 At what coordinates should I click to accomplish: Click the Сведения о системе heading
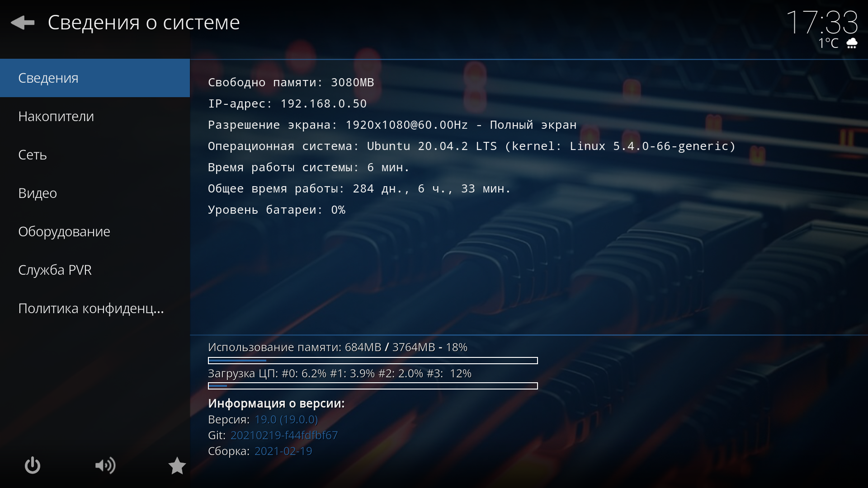tap(144, 23)
